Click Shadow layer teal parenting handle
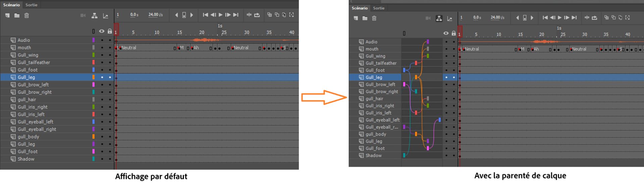This screenshot has height=183, width=644. click(404, 155)
